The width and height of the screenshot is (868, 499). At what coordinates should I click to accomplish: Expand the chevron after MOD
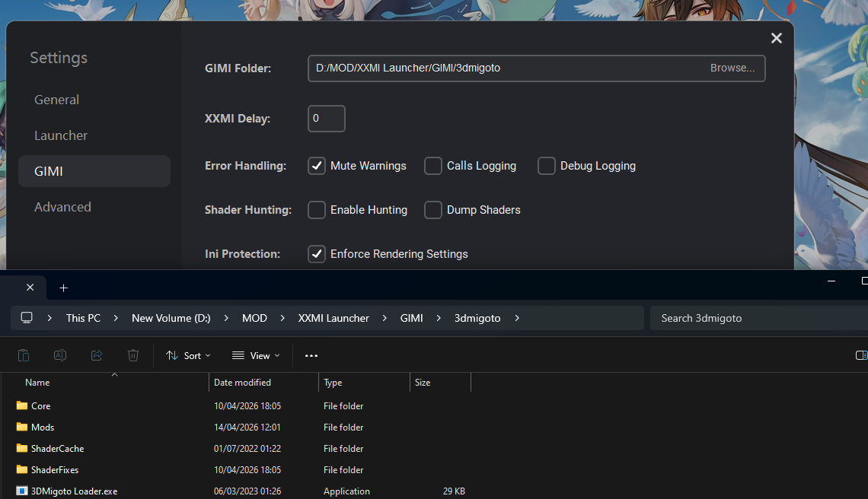(282, 318)
